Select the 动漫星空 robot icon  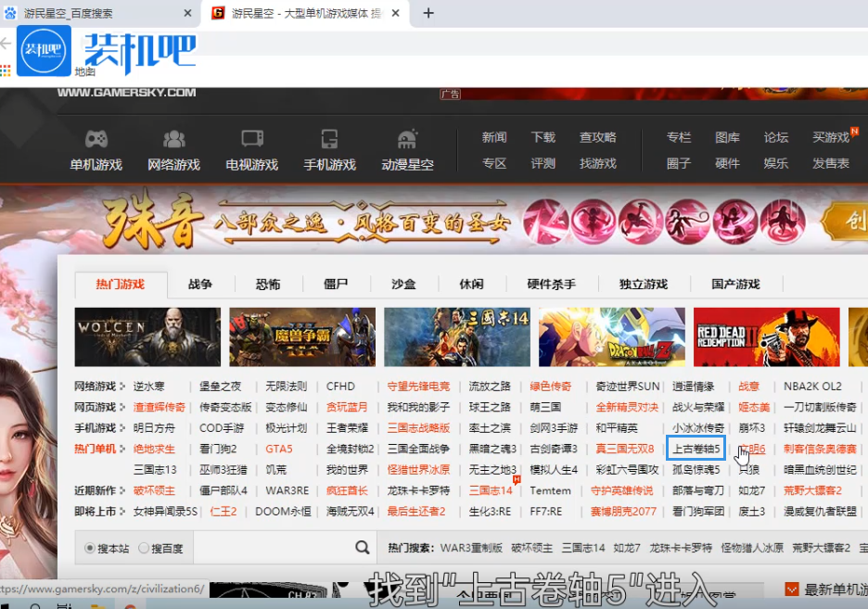tap(406, 139)
